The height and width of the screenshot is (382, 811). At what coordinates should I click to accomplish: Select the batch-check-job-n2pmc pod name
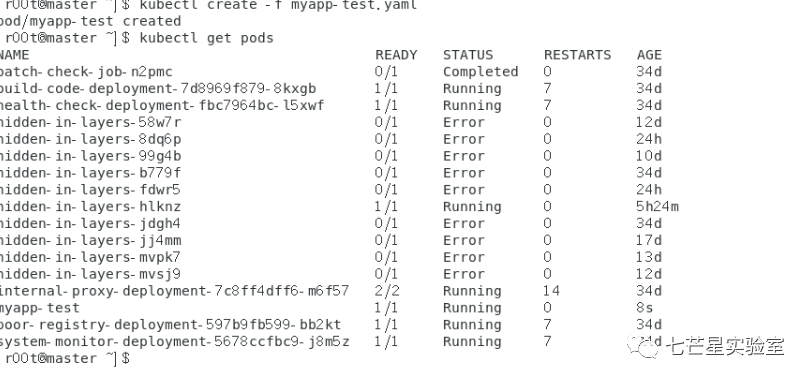tap(86, 72)
